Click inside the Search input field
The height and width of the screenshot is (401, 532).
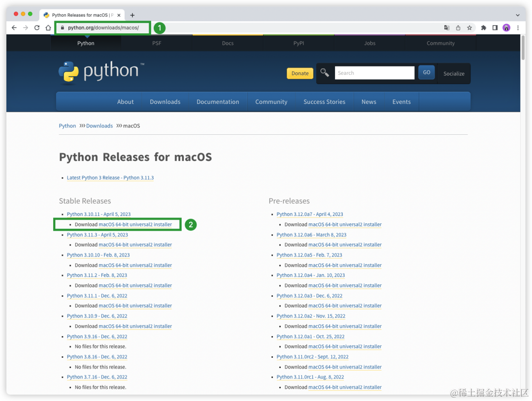374,72
